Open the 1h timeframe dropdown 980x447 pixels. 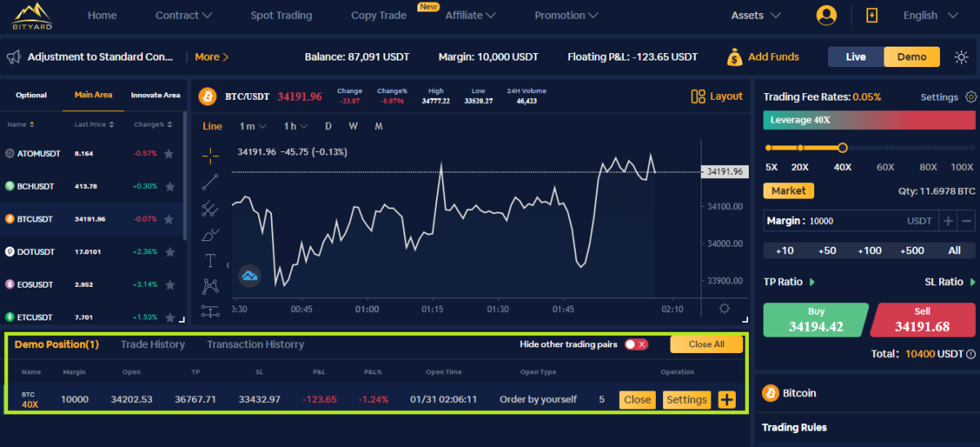coord(295,126)
